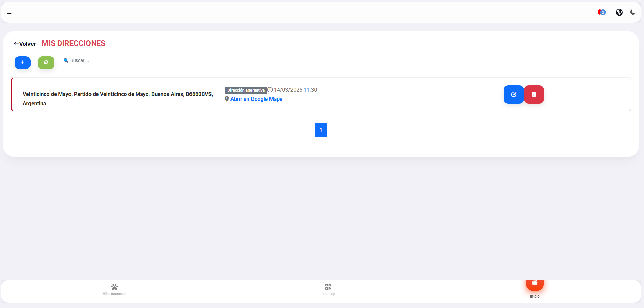This screenshot has width=644, height=308.
Task: Open the Abrir en Google Maps link
Action: 256,99
